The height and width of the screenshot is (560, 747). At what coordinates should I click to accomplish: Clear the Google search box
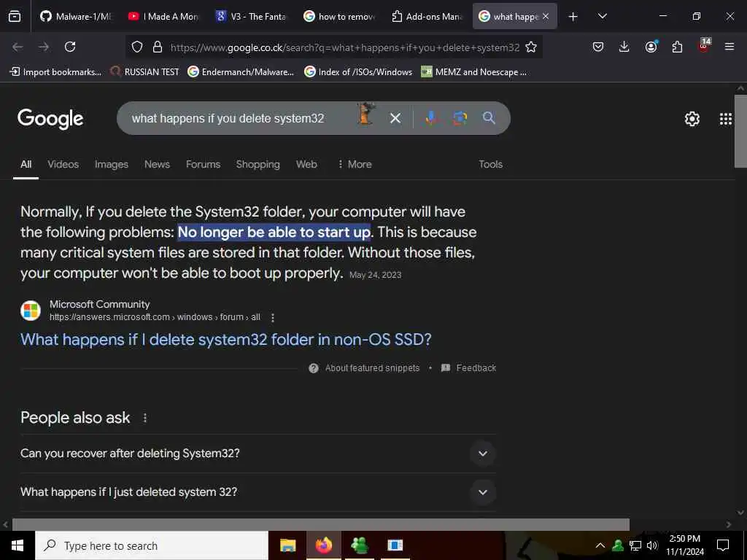[395, 118]
